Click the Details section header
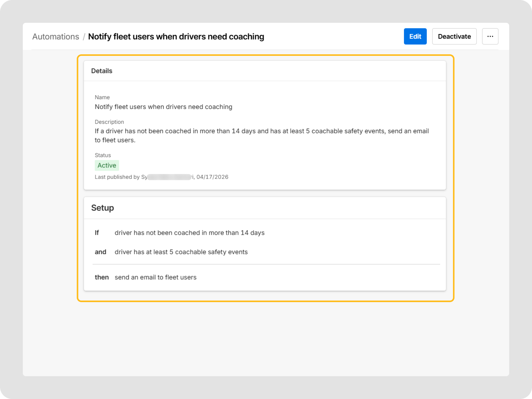The height and width of the screenshot is (399, 532). [x=102, y=71]
